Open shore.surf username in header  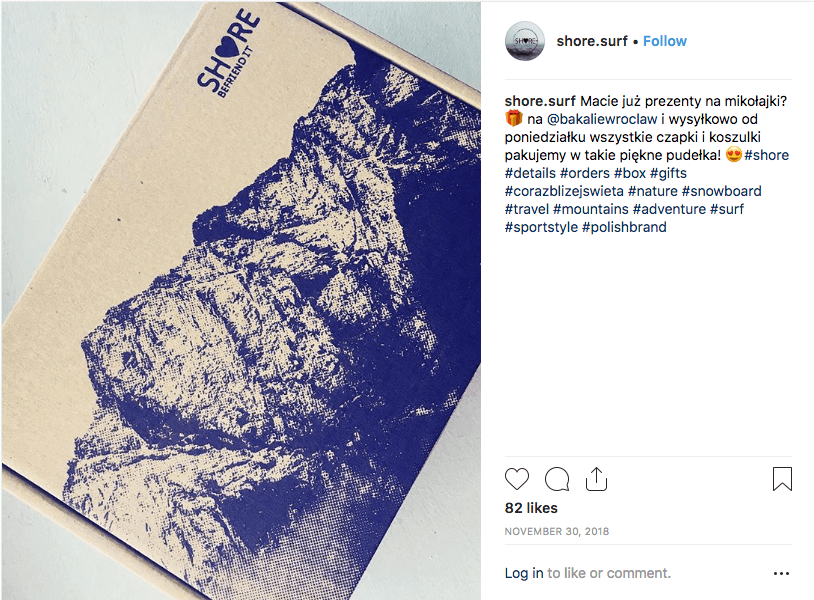(592, 41)
